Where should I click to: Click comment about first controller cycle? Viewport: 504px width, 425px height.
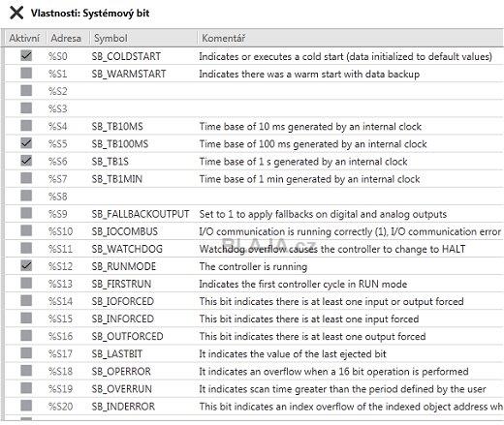coord(303,284)
